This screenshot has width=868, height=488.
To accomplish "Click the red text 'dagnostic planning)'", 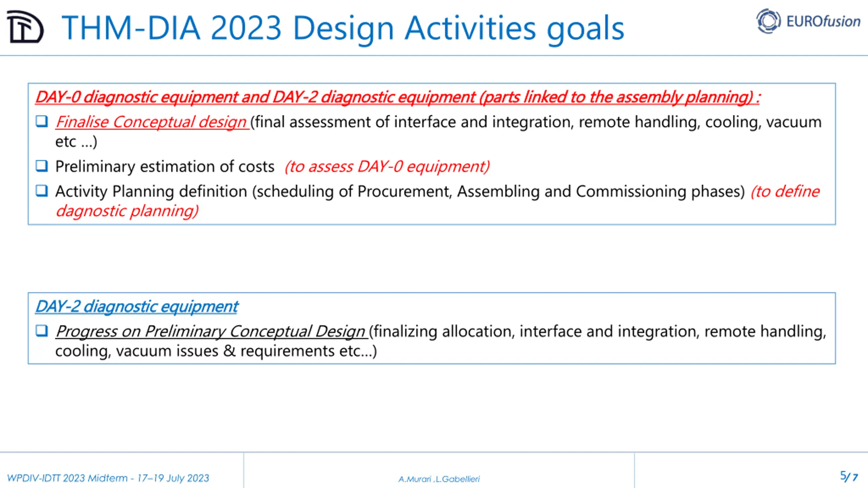I will coord(127,211).
